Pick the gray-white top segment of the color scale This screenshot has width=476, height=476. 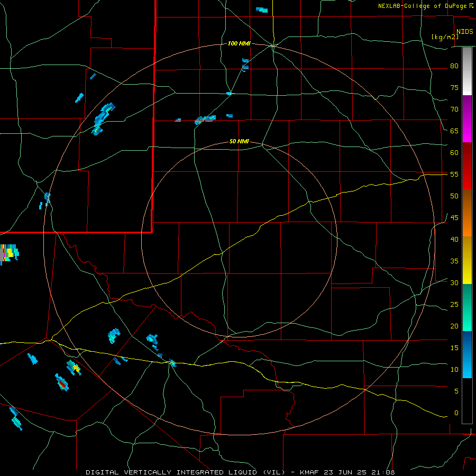pyautogui.click(x=467, y=71)
